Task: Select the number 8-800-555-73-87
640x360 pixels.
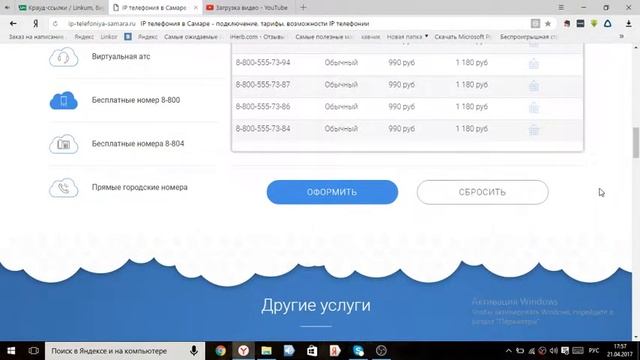Action: click(263, 84)
